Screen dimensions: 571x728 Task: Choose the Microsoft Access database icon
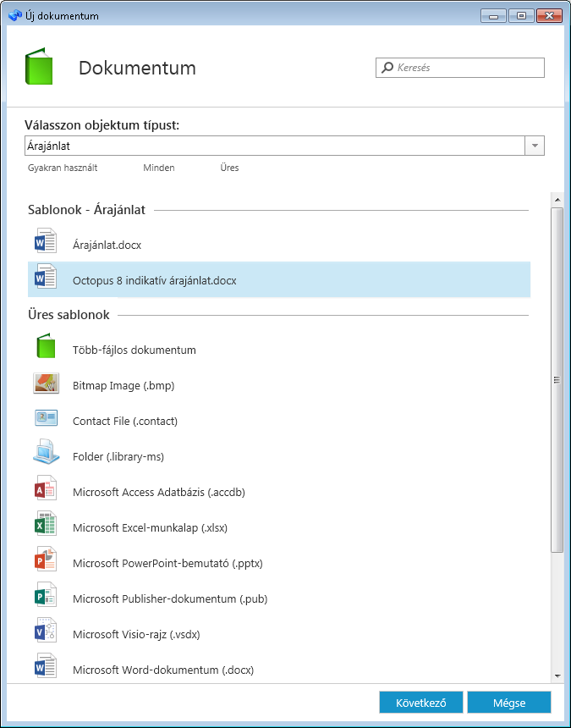tap(46, 488)
